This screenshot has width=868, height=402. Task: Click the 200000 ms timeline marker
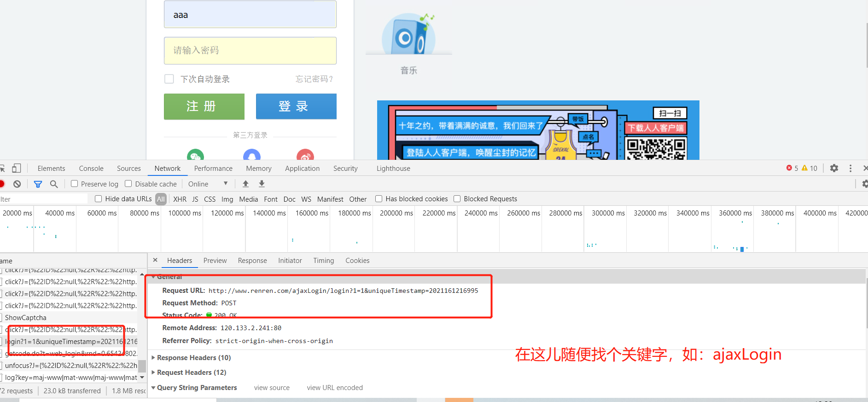[396, 213]
